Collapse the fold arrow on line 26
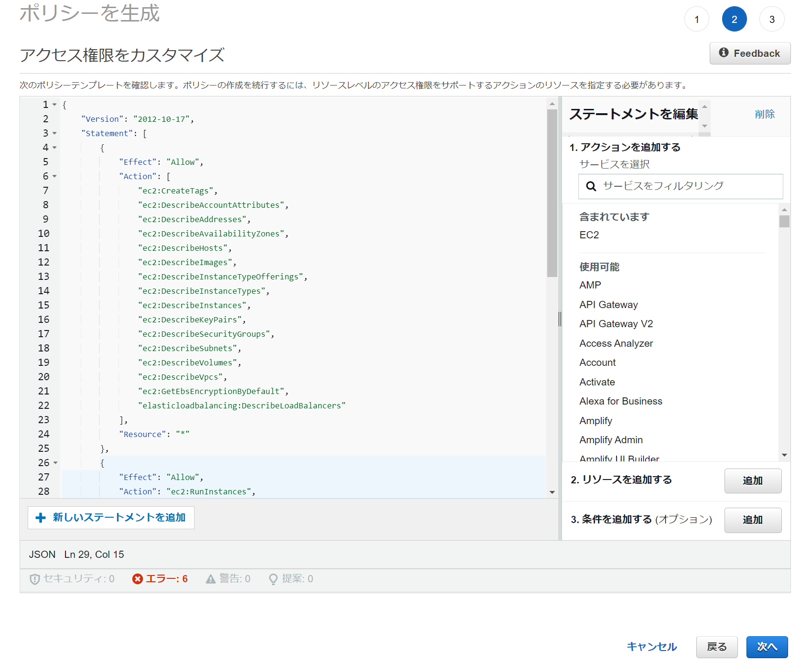This screenshot has height=672, width=811. coord(55,463)
